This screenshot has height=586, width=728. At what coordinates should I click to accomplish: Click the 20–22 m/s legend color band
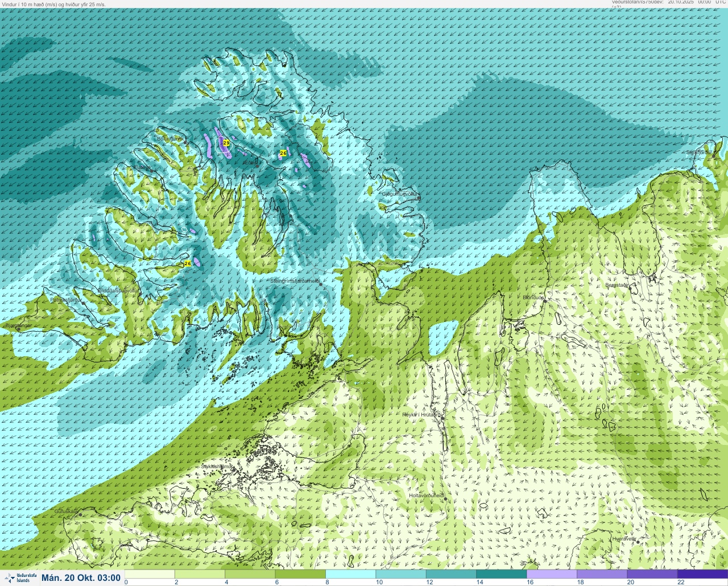(652, 574)
